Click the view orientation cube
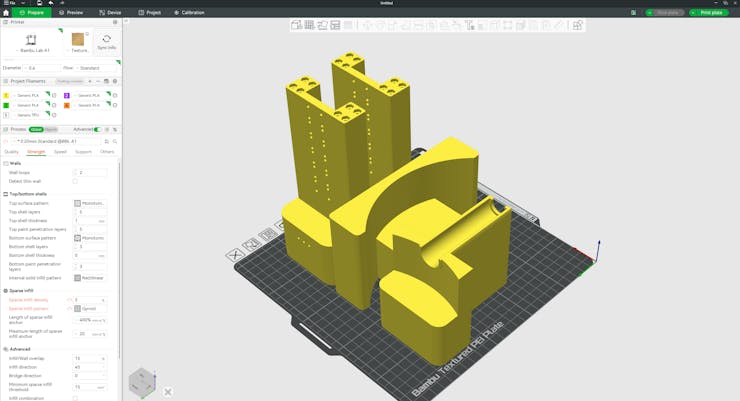Image resolution: width=740 pixels, height=401 pixels. coord(142,381)
